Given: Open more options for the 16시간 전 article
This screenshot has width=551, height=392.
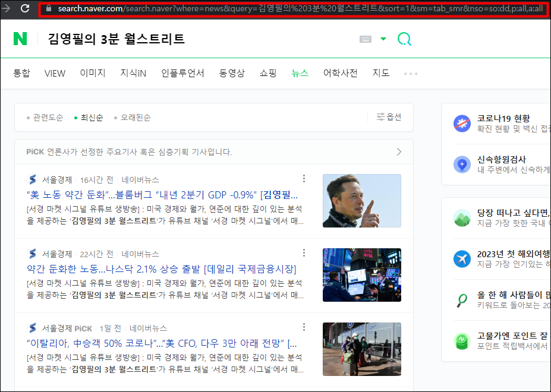Looking at the screenshot, I should point(304,179).
